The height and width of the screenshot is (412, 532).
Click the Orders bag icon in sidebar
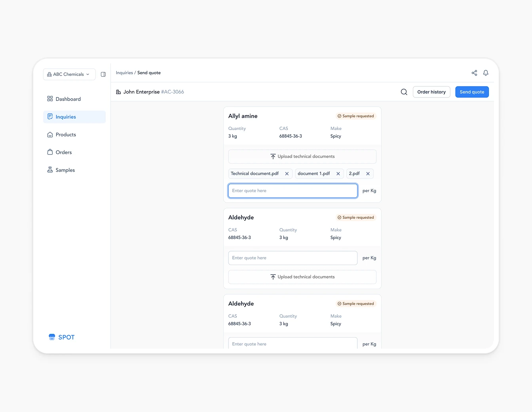click(x=50, y=152)
